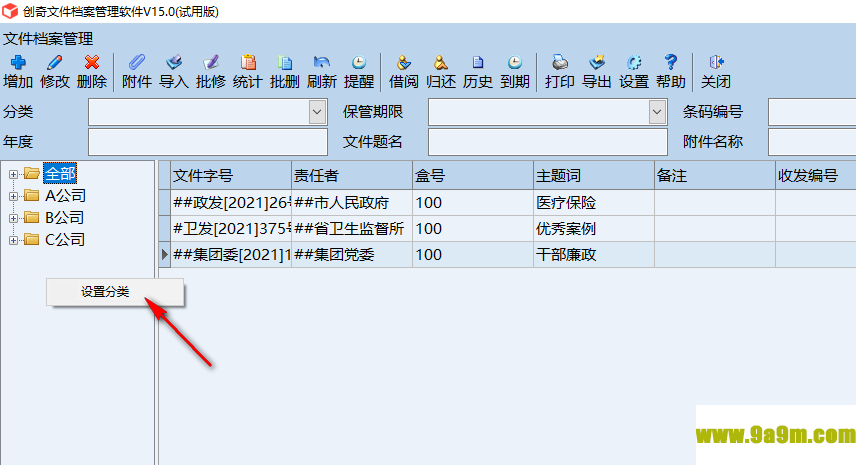Click the app logo in title bar
This screenshot has height=465, width=856.
[10, 11]
